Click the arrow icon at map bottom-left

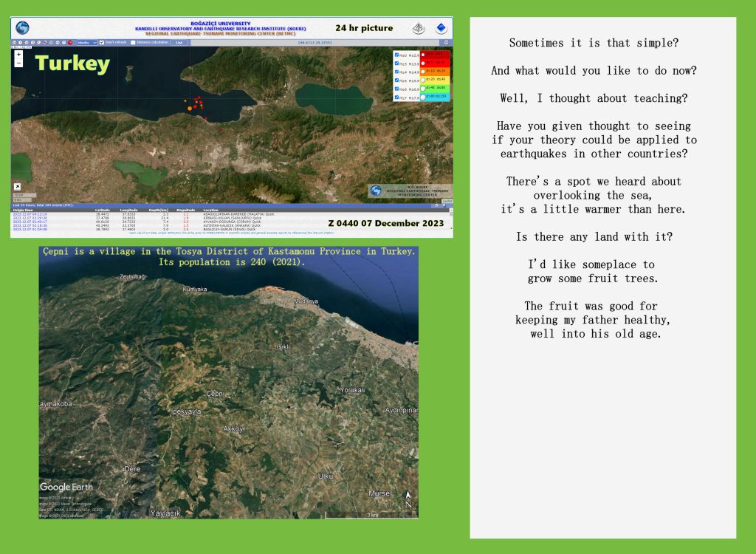17,187
